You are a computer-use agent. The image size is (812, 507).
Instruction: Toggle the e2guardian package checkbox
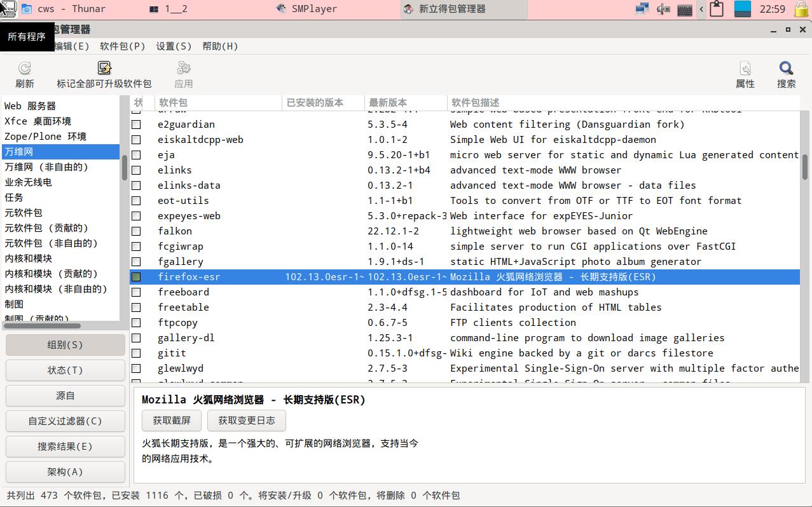(136, 125)
